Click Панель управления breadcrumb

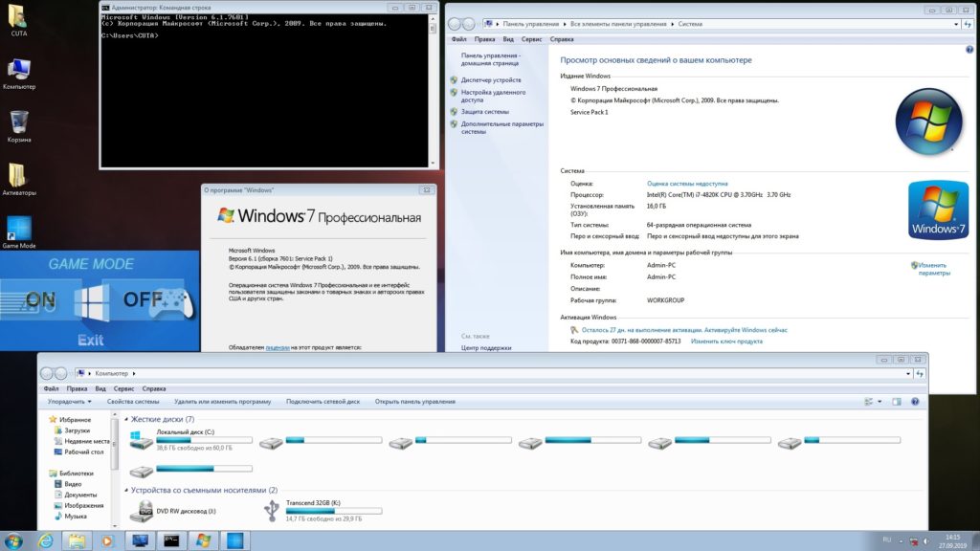tap(530, 24)
